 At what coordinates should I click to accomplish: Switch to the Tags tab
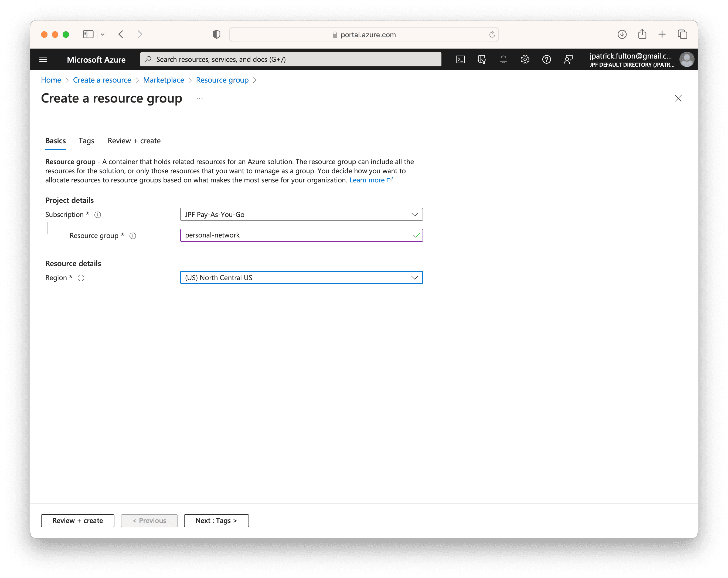click(x=86, y=141)
